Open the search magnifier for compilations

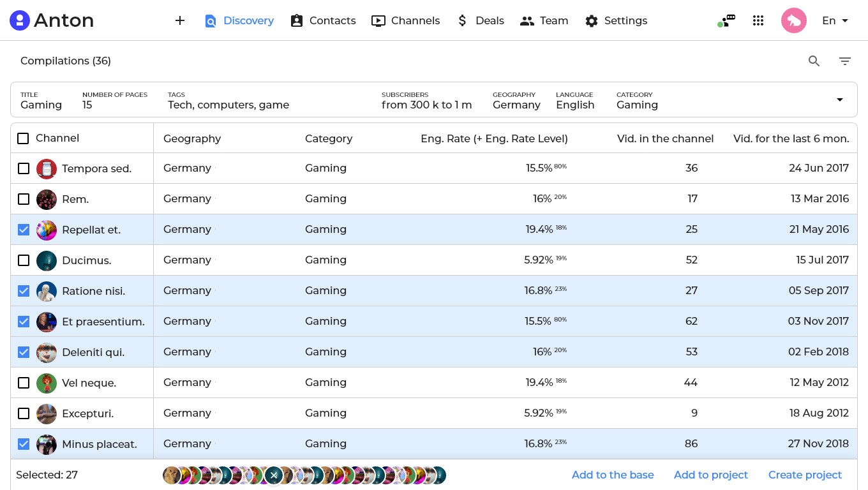tap(814, 61)
